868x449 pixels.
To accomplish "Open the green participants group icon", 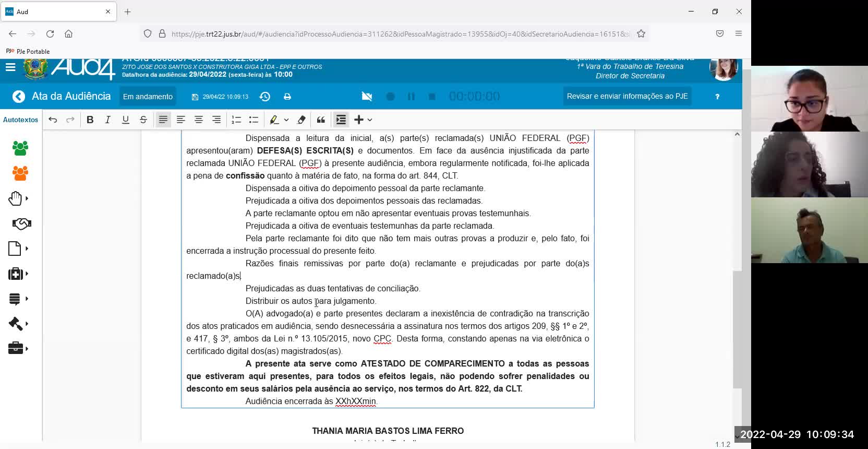I will click(x=20, y=148).
